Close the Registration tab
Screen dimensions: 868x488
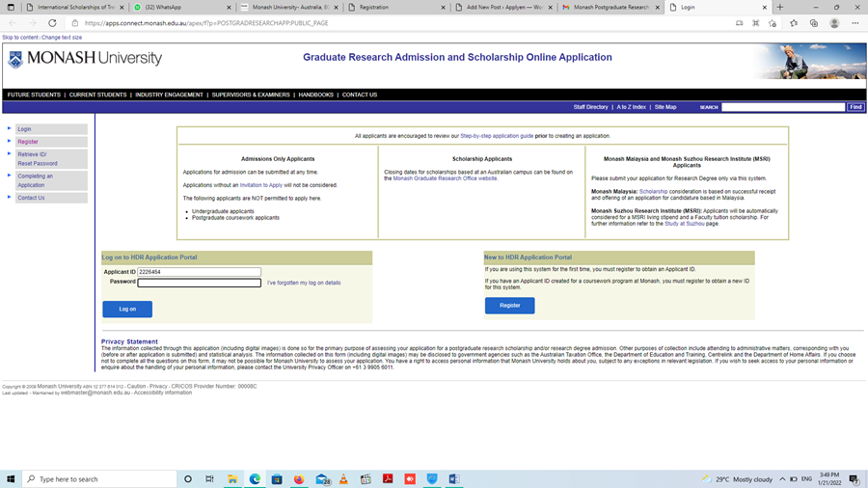click(443, 7)
